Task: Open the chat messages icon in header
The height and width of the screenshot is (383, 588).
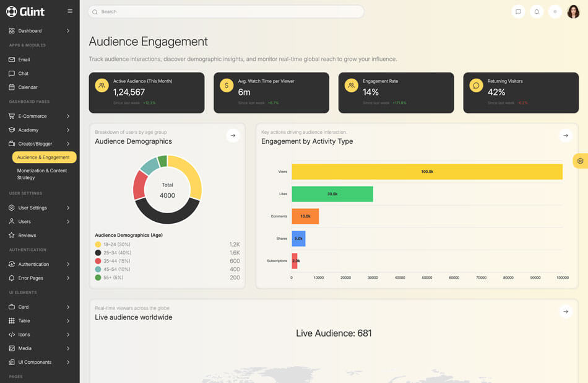Action: [x=518, y=11]
